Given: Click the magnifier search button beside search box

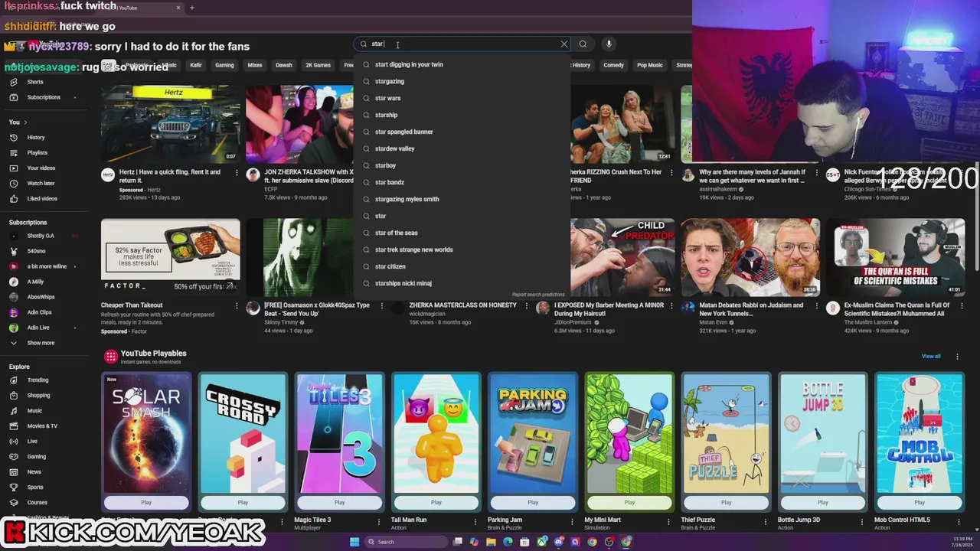Looking at the screenshot, I should (x=583, y=44).
